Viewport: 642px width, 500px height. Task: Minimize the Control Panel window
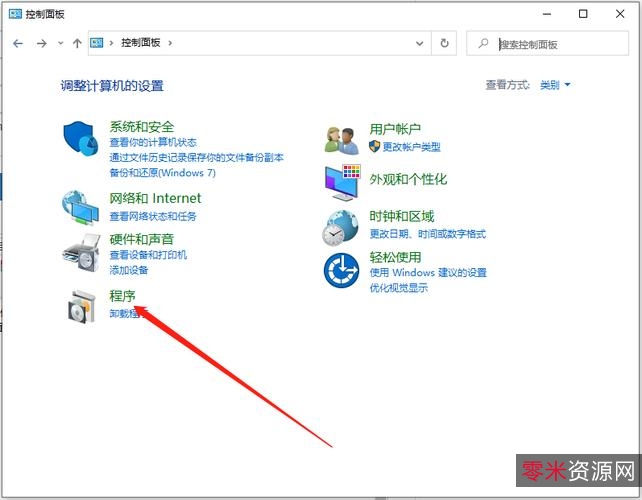547,14
